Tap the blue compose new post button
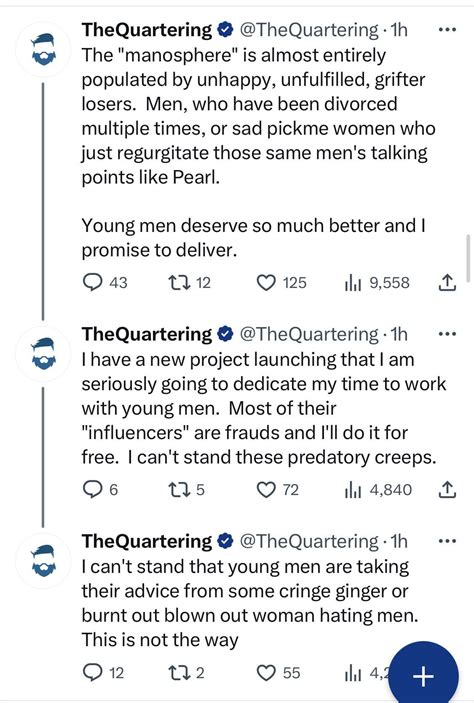 click(423, 675)
